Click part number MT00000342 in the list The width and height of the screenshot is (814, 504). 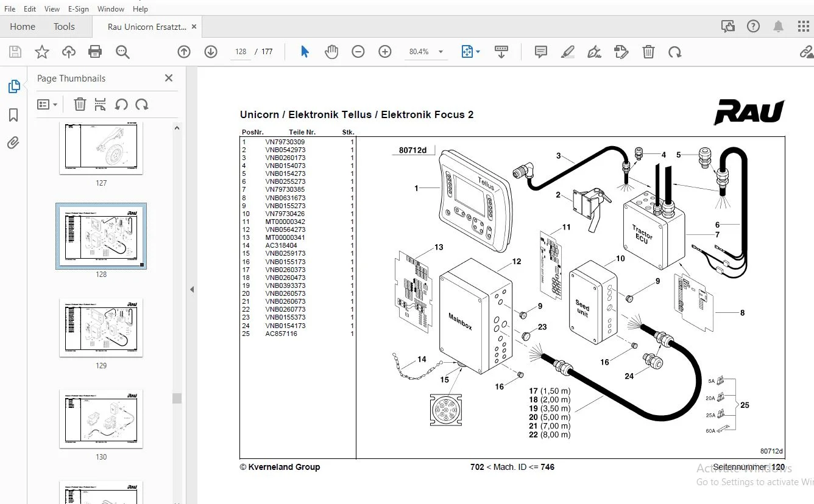(x=285, y=222)
